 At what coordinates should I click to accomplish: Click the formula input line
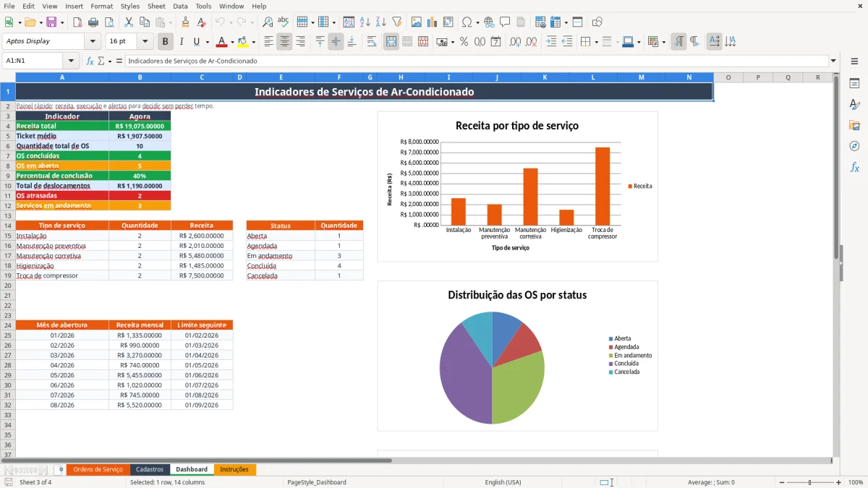476,61
